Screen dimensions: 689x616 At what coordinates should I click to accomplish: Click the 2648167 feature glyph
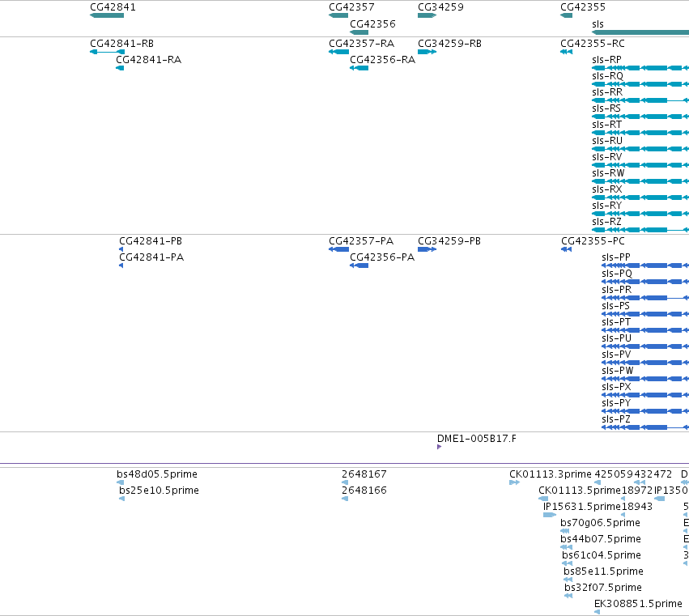pos(345,482)
